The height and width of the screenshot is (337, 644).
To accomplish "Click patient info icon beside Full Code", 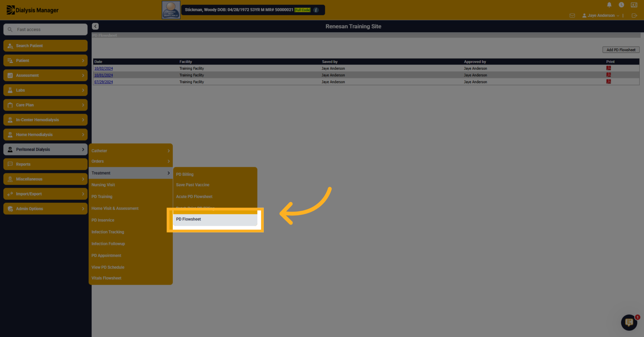I will click(316, 10).
